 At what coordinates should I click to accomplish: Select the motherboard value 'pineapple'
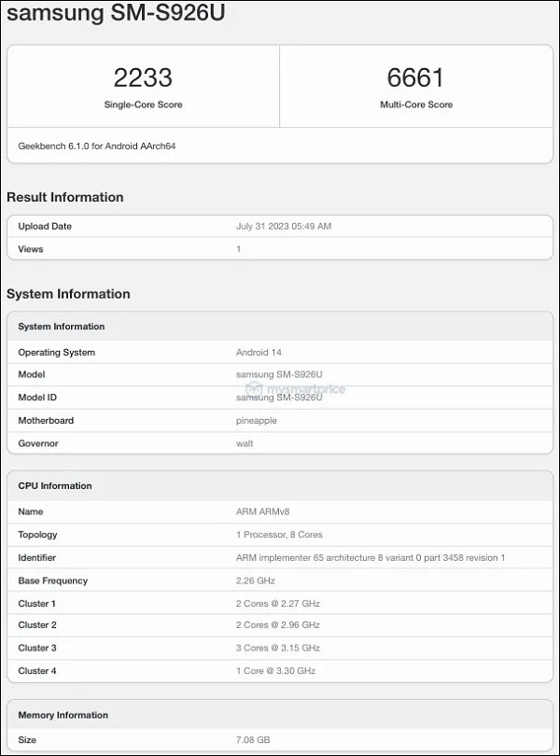tap(256, 420)
